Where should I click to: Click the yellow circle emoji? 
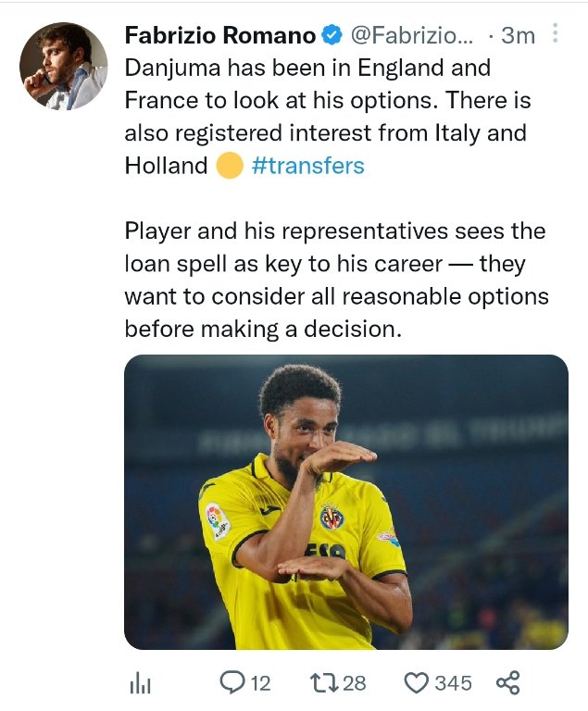point(229,166)
